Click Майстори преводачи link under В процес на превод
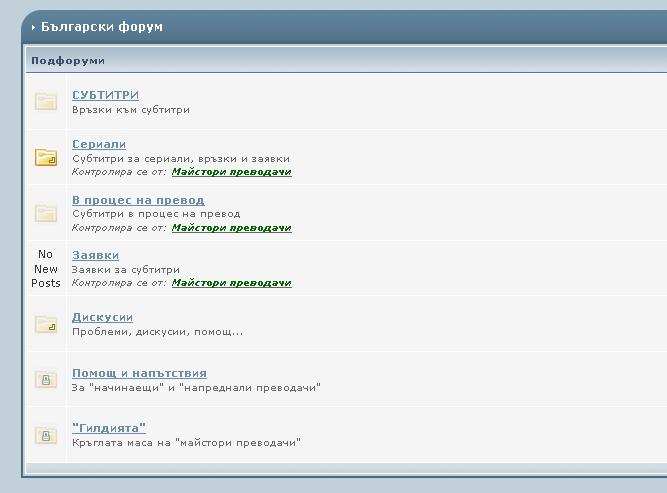This screenshot has height=493, width=667. click(231, 228)
